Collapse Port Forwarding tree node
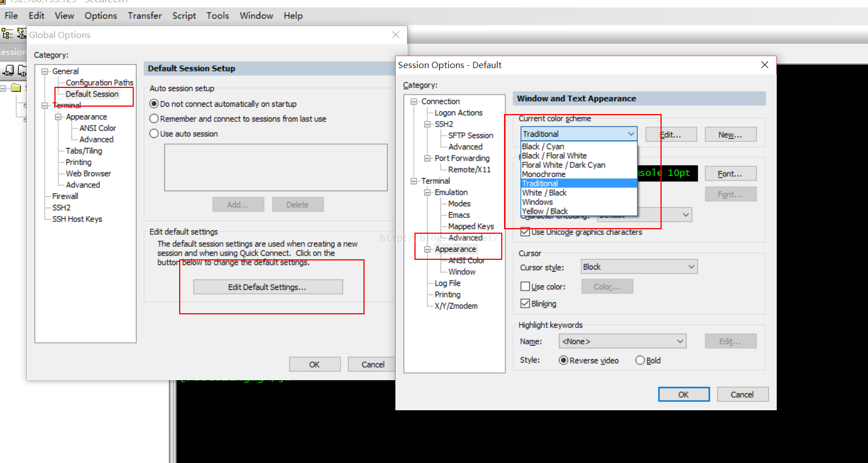 coord(427,158)
